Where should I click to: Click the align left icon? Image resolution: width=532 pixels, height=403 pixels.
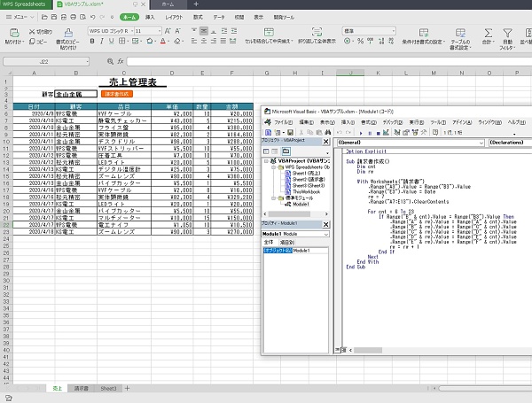pos(193,41)
